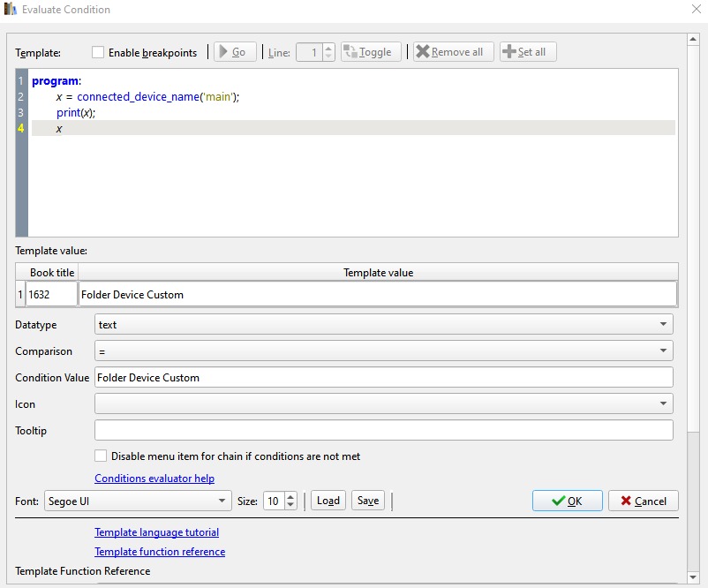
Task: Click the font Size value field
Action: click(x=274, y=501)
